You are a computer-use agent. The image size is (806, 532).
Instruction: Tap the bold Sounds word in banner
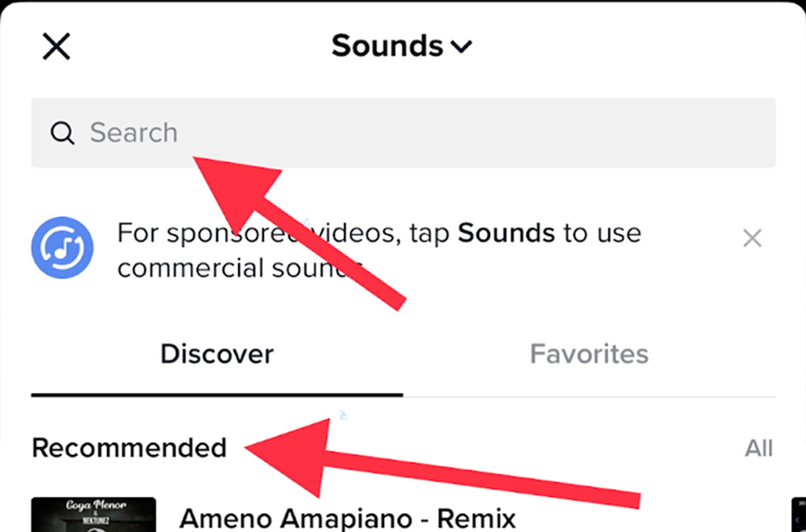pos(506,233)
